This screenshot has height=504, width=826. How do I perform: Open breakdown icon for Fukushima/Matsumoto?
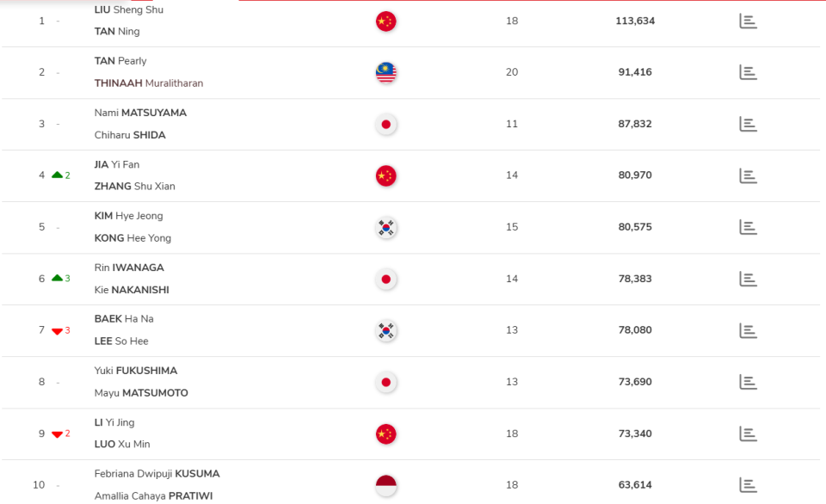click(748, 382)
